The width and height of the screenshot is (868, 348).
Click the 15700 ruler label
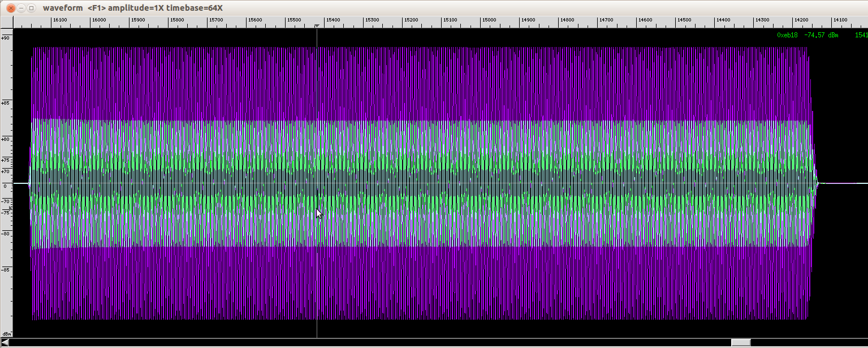click(215, 20)
